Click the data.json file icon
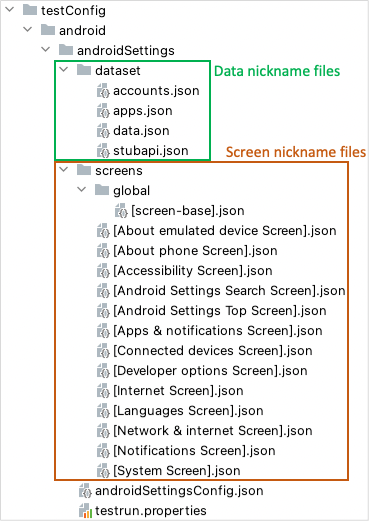 pyautogui.click(x=103, y=131)
